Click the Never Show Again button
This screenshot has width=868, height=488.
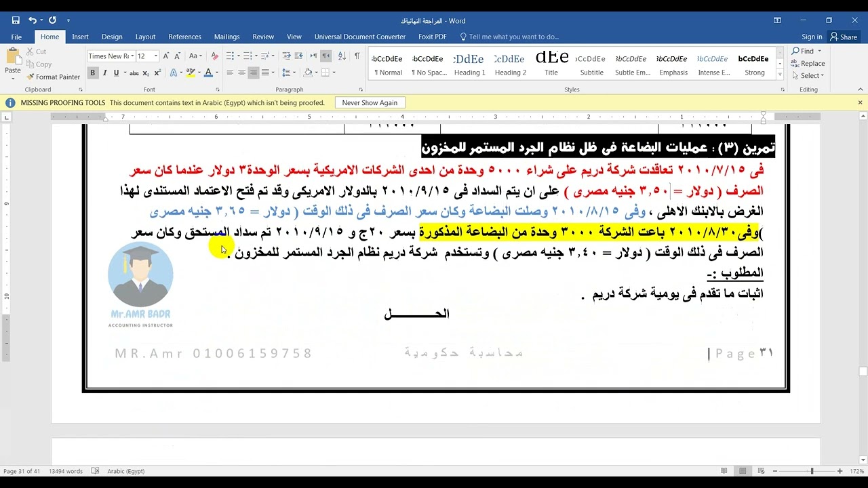click(x=370, y=103)
